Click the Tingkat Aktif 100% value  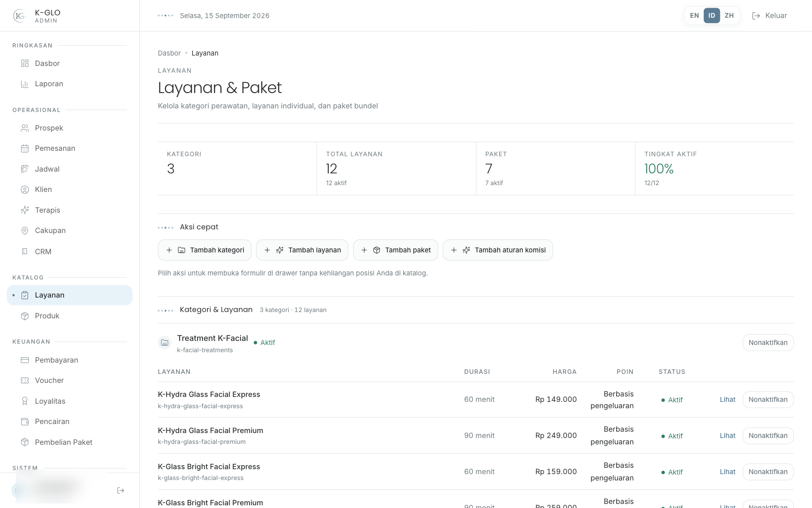[x=659, y=169]
